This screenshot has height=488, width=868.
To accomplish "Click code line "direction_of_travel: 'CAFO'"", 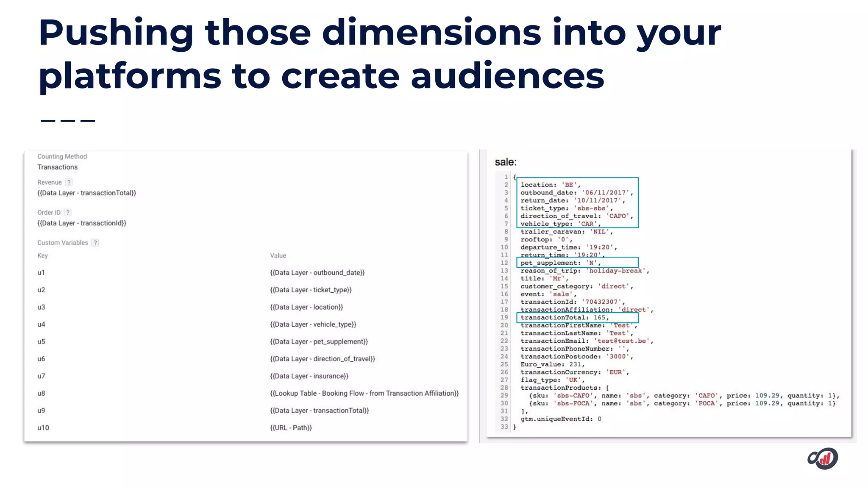I will (x=577, y=216).
